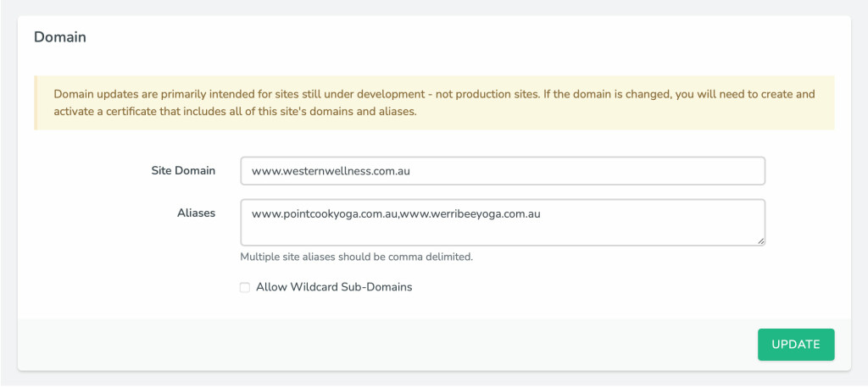The image size is (868, 387).
Task: Click the comma separating the two aliases
Action: 398,216
